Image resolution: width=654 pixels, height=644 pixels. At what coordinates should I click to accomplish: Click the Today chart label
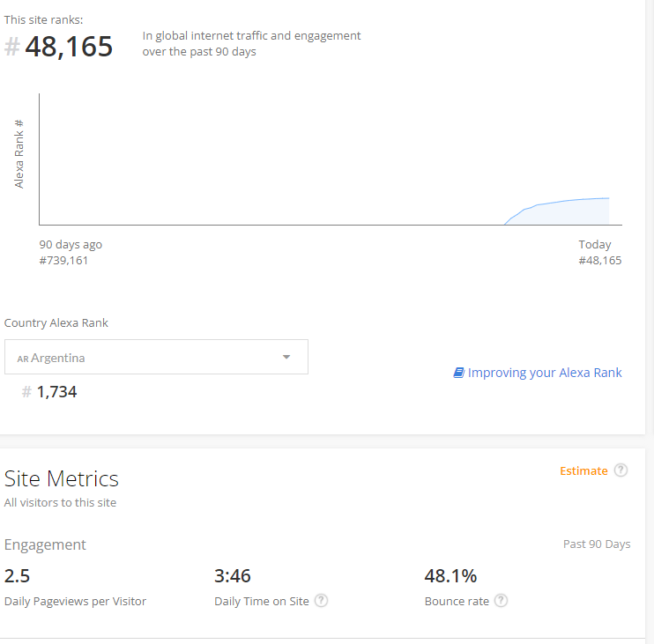pyautogui.click(x=595, y=244)
